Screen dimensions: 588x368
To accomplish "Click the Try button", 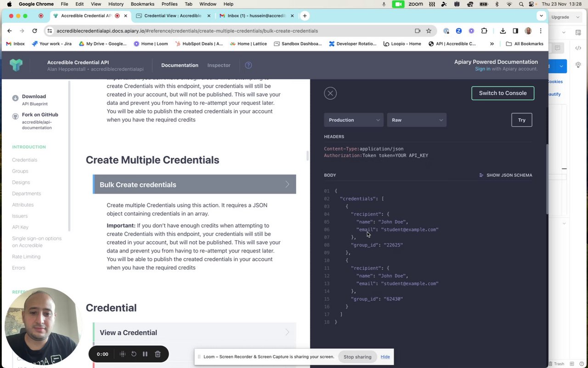I will coord(522,120).
